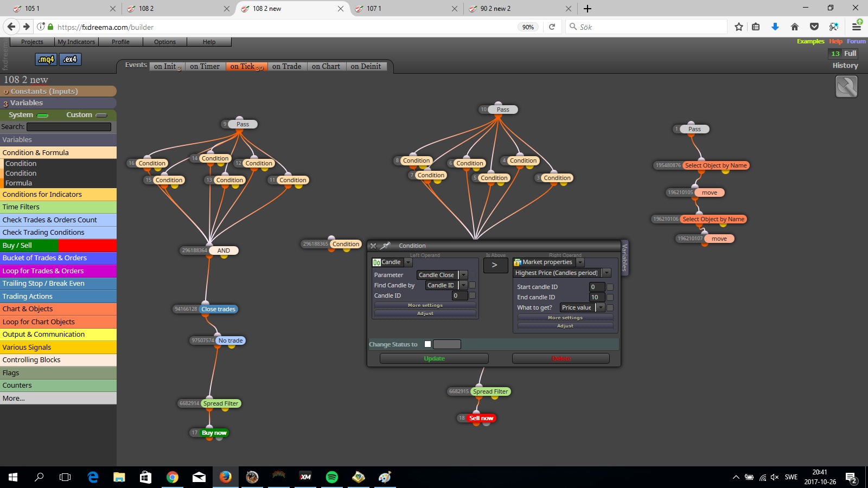Open the Examples link
The width and height of the screenshot is (868, 488).
pyautogui.click(x=810, y=41)
